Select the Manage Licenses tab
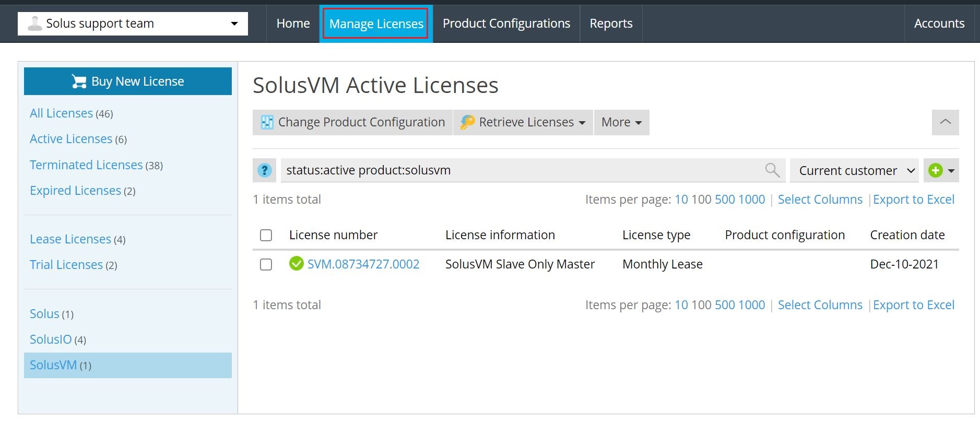 (376, 24)
